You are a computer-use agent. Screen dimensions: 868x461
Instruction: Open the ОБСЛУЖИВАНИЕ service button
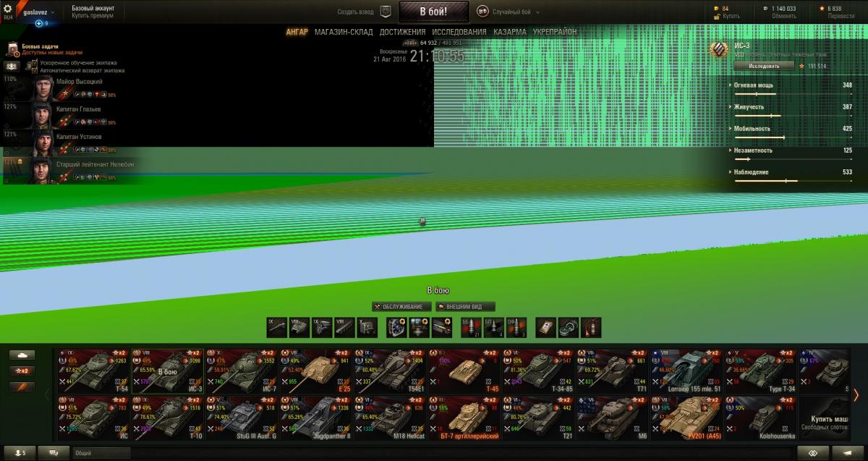pos(402,307)
